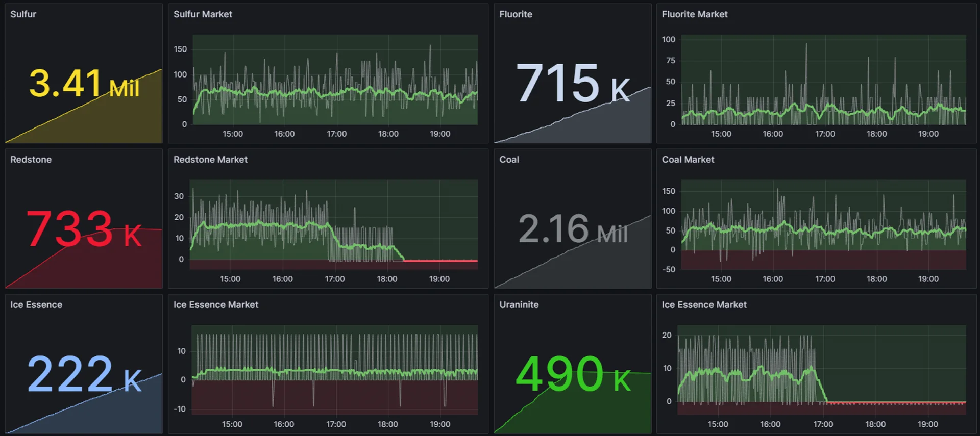The width and height of the screenshot is (980, 436).
Task: Click the blue 222 K Ice Essence value
Action: coord(84,374)
